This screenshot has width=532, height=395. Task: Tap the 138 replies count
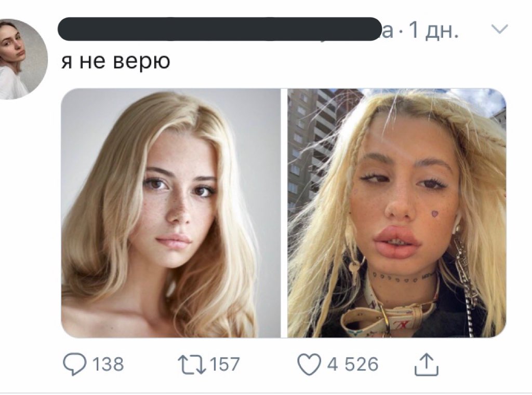[x=108, y=364]
